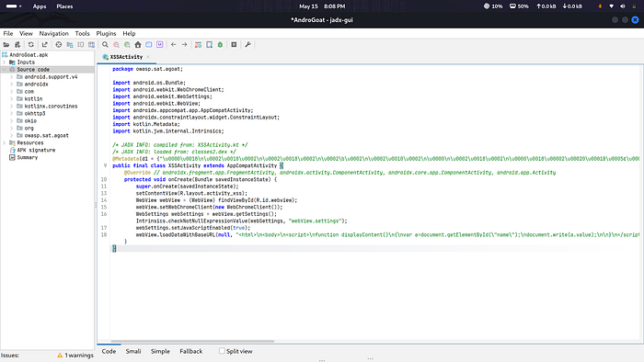Click the XSSActivity tab class icon
The width and height of the screenshot is (644, 362).
[106, 57]
